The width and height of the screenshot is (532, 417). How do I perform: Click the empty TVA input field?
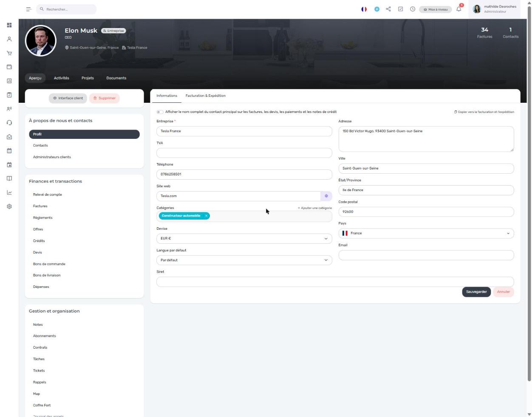pos(244,153)
